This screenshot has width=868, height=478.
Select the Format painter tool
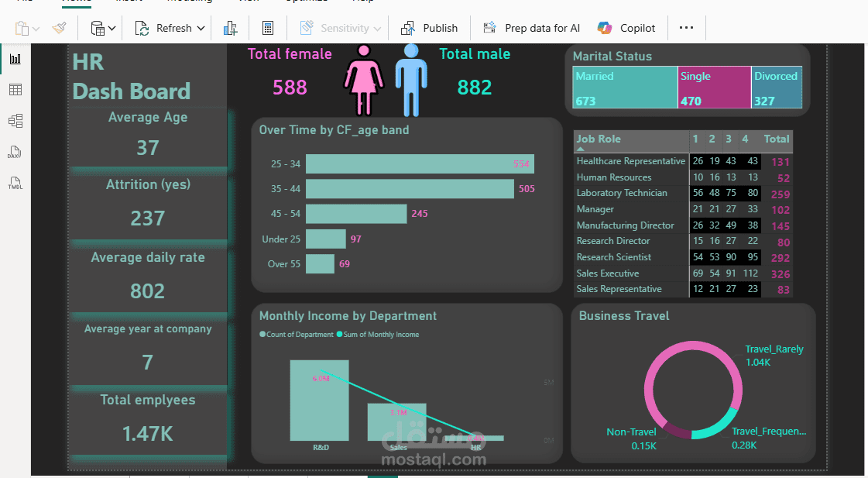pos(60,28)
